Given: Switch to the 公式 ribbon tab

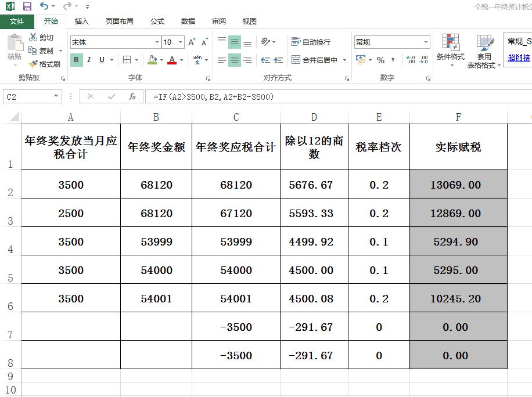Looking at the screenshot, I should point(157,21).
